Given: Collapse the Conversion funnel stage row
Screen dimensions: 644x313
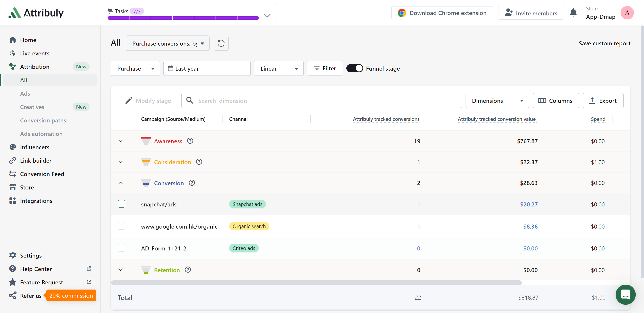Looking at the screenshot, I should click(x=120, y=183).
